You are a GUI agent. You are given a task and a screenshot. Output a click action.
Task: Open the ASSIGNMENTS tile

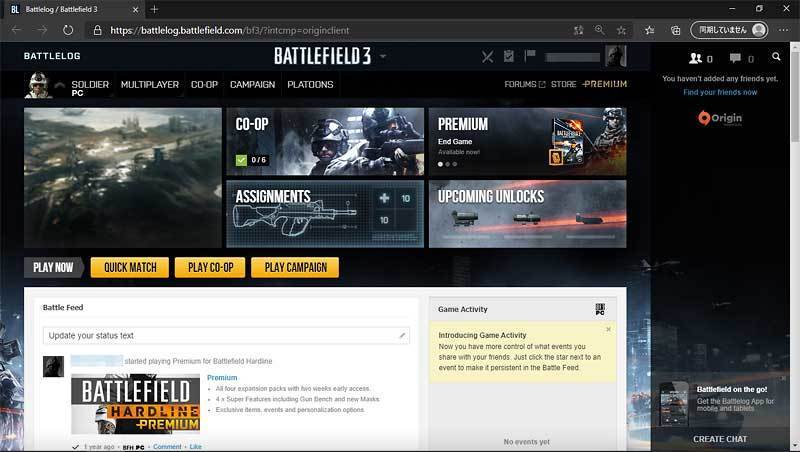(x=325, y=214)
